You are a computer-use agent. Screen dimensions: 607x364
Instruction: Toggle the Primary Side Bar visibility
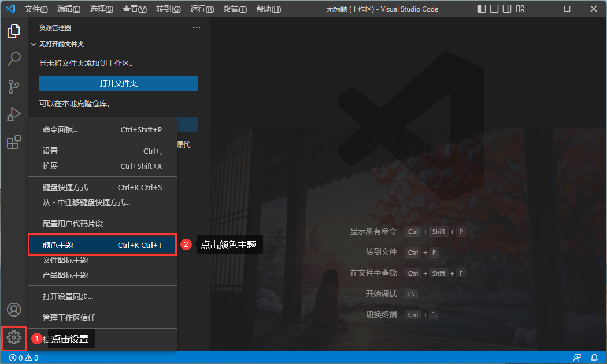481,9
